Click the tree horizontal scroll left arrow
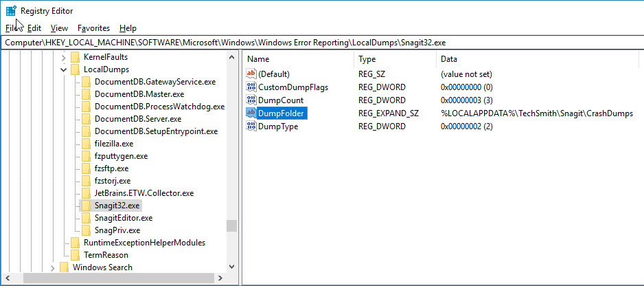644x286 pixels. [x=7, y=278]
